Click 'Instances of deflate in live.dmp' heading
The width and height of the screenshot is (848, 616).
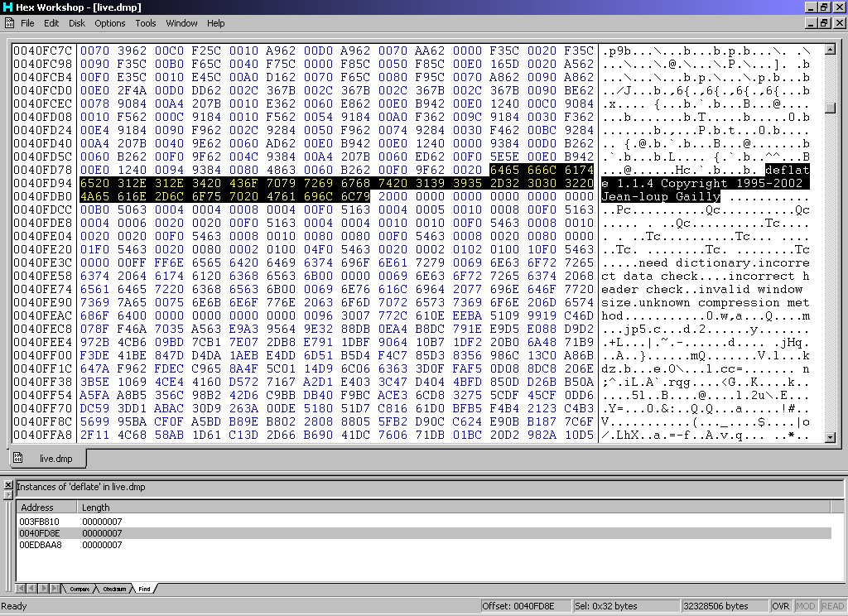[81, 487]
